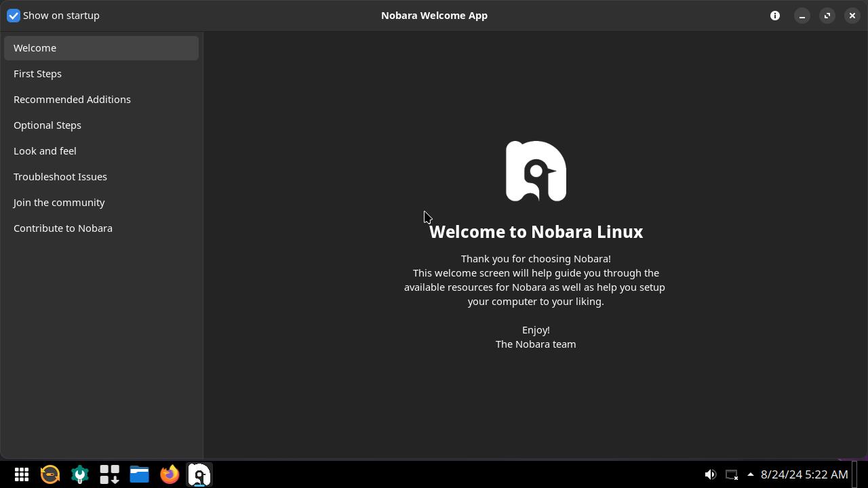868x488 pixels.
Task: Go to Recommended Additions
Action: (101, 100)
